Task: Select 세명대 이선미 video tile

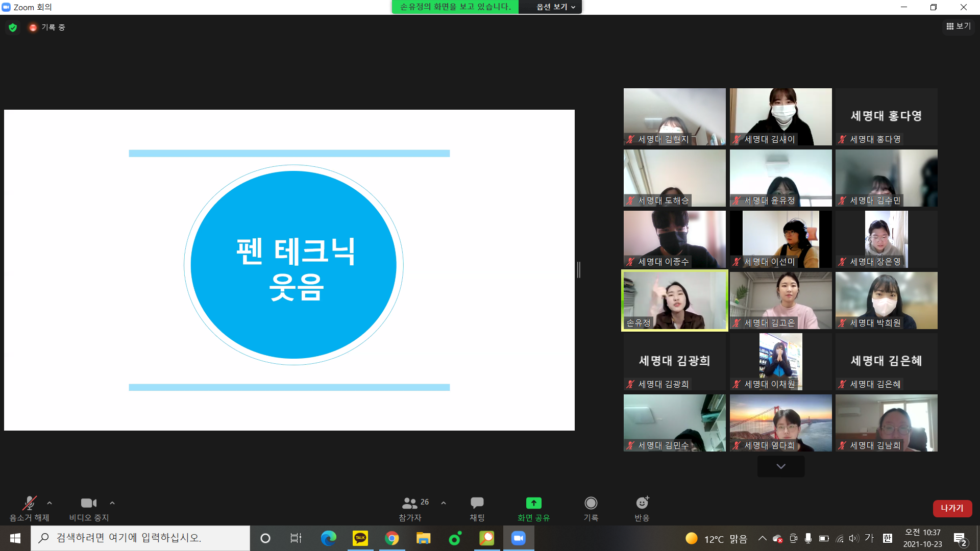Action: click(780, 239)
